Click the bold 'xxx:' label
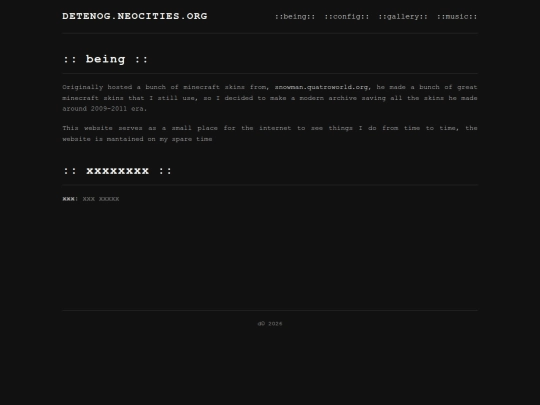Image resolution: width=540 pixels, height=405 pixels. (x=70, y=199)
